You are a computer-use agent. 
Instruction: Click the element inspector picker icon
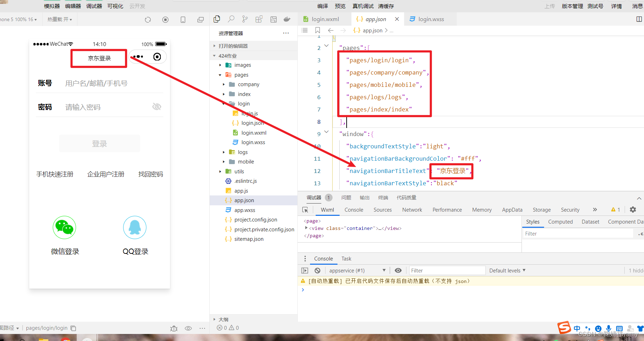pos(305,210)
